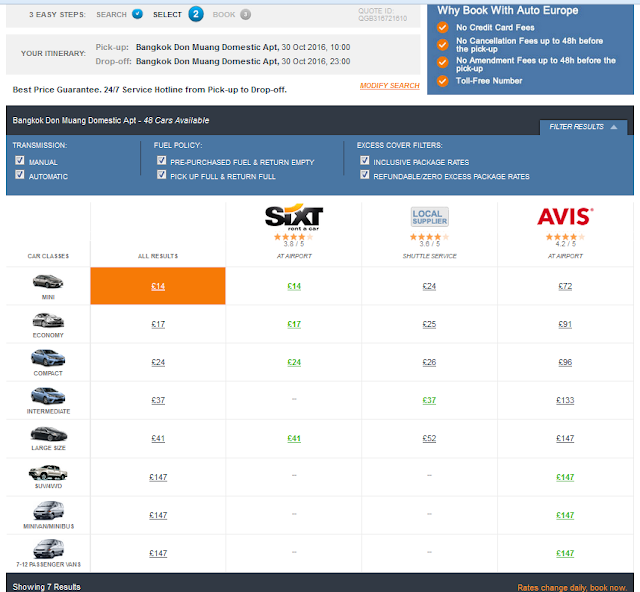Image resolution: width=640 pixels, height=592 pixels.
Task: Click Sixt star rating 3.8 / 5
Action: tap(294, 237)
